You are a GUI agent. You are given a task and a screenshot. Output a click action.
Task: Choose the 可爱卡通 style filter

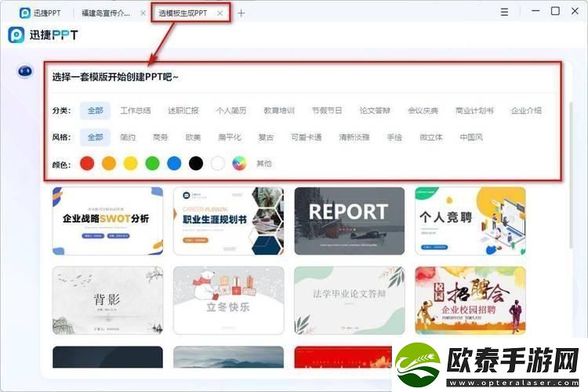(307, 137)
